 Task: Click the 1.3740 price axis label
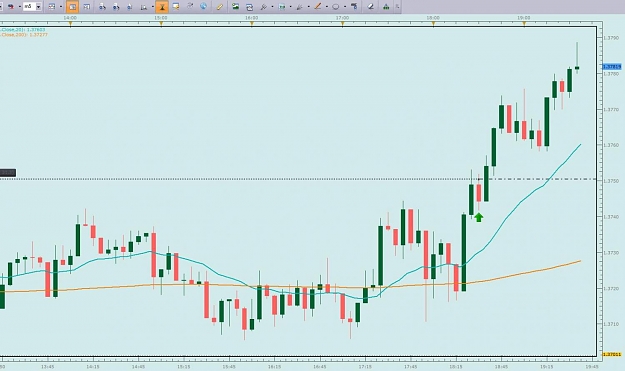pos(611,217)
